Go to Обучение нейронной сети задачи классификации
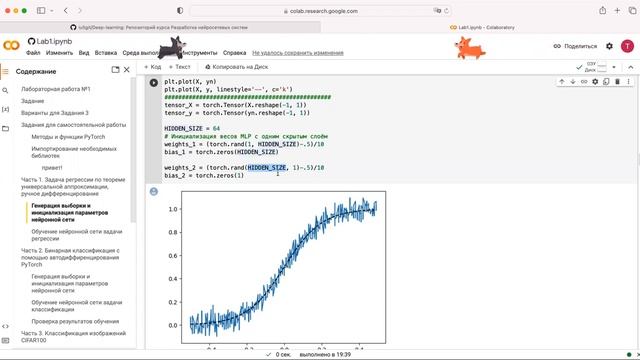 click(77, 306)
